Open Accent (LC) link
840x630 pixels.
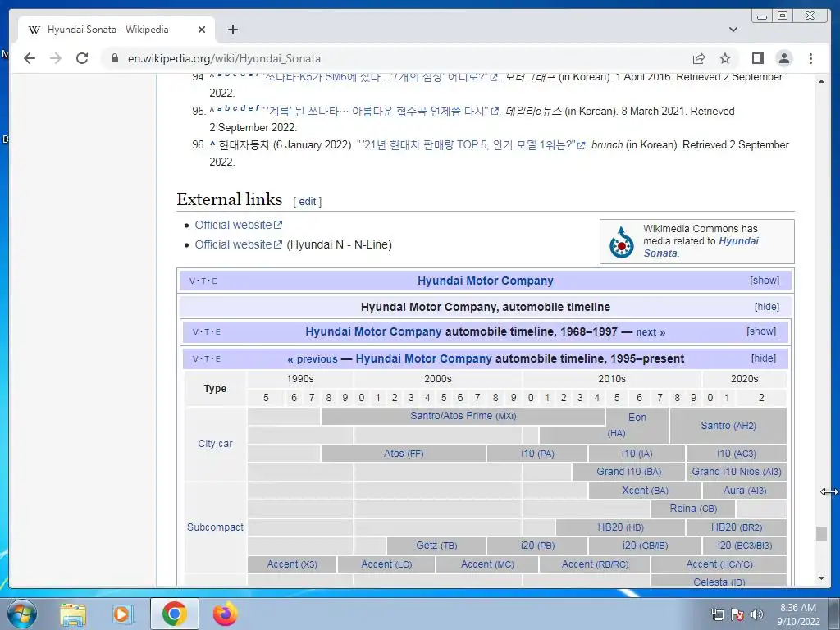click(386, 564)
